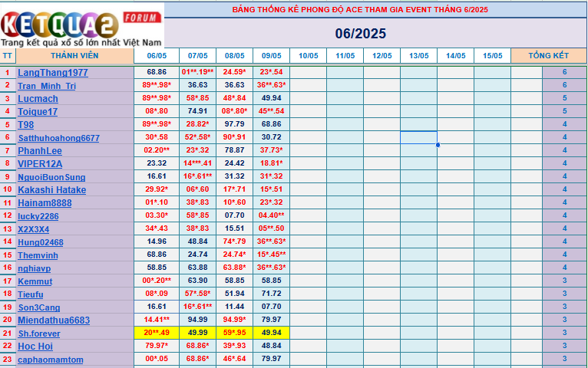Select the 15/05 date column header
588x368 pixels.
pos(492,56)
